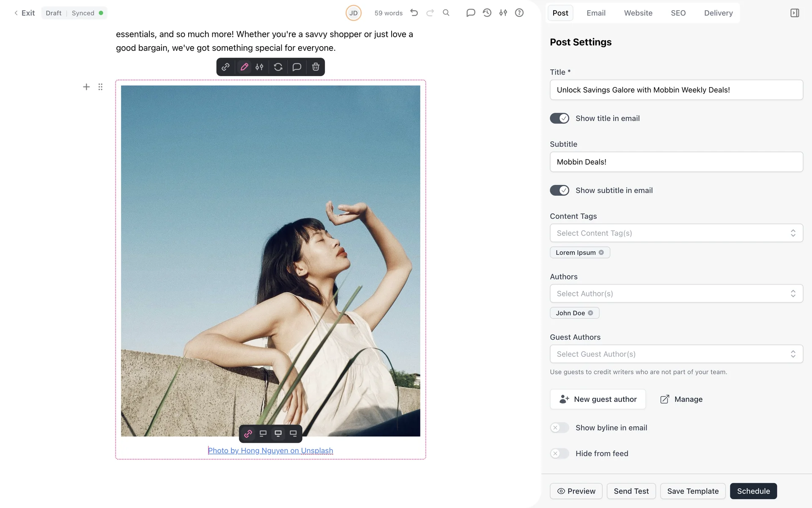Open the Select Content Tag(s) dropdown
The width and height of the screenshot is (812, 508).
pos(676,233)
